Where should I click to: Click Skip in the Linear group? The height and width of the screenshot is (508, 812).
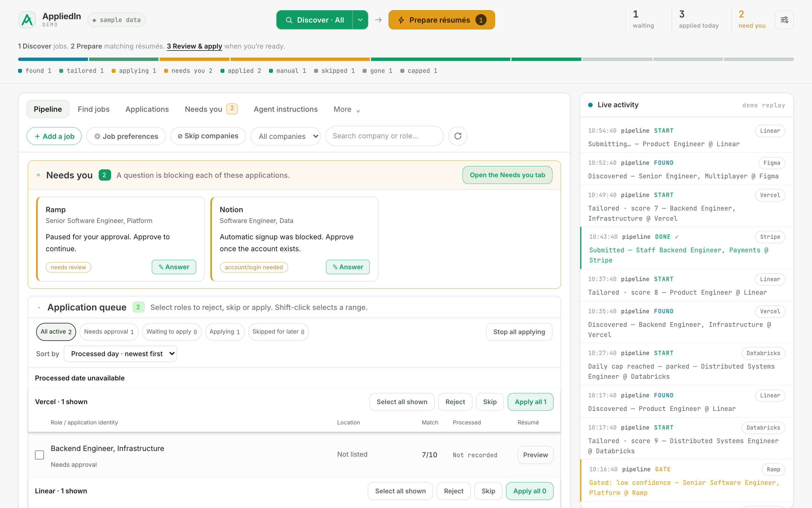[488, 491]
